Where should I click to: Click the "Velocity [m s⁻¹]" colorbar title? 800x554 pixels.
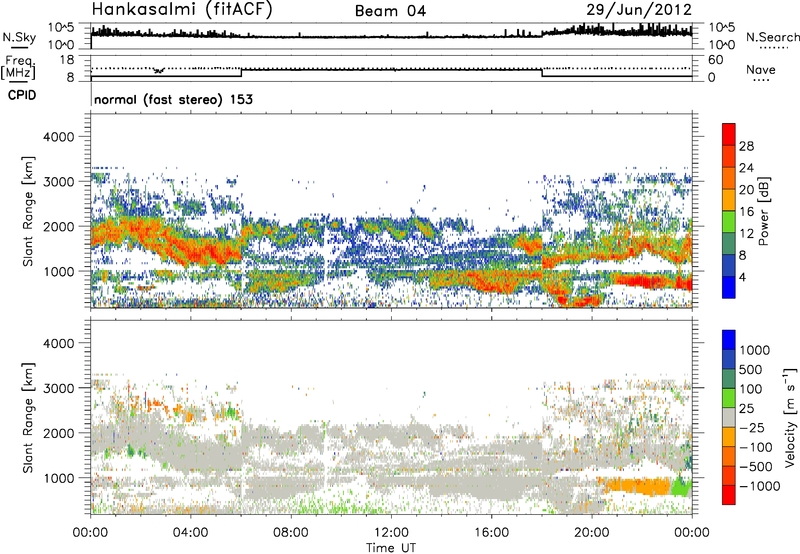(x=790, y=417)
